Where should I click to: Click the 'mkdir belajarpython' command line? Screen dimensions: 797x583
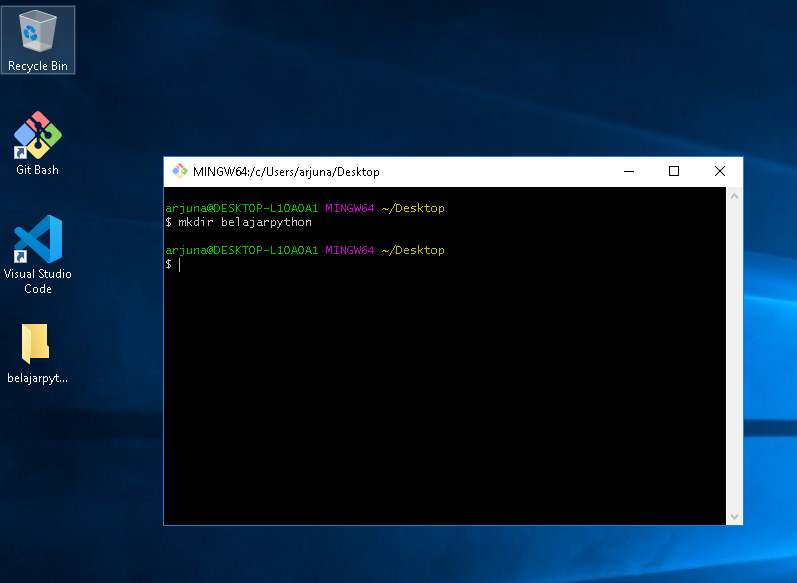(238, 222)
